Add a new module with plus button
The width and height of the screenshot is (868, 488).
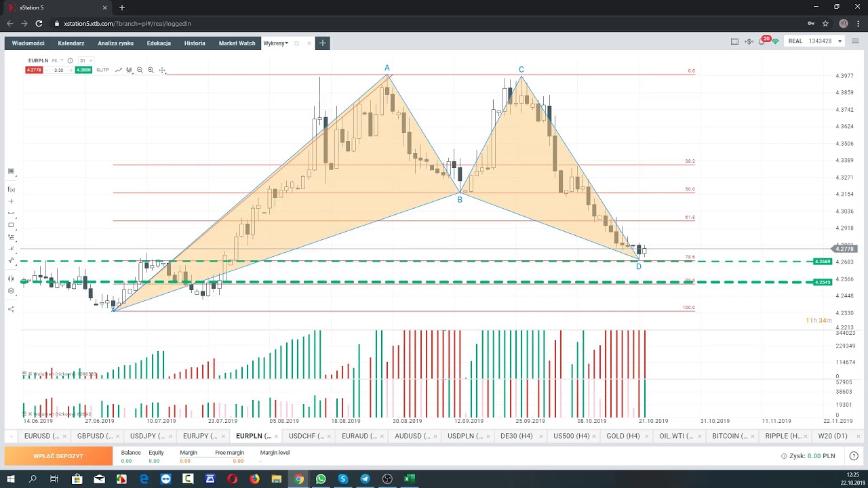tap(323, 43)
